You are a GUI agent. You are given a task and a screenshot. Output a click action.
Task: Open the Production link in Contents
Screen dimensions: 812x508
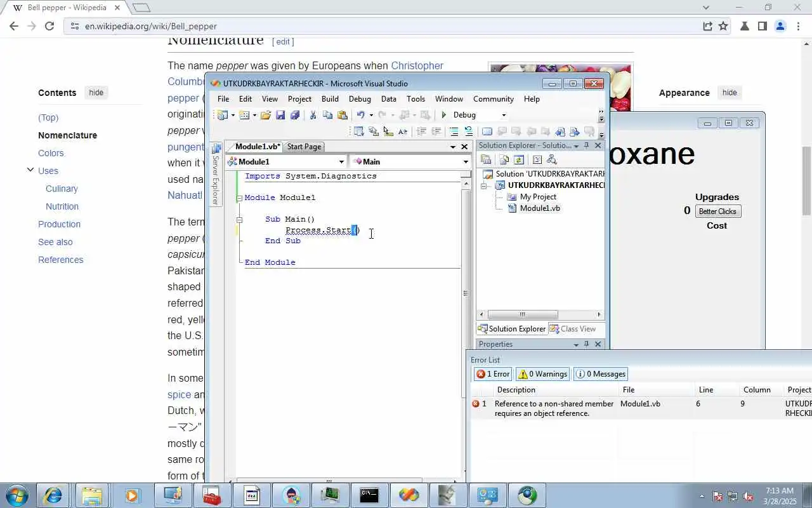click(59, 224)
